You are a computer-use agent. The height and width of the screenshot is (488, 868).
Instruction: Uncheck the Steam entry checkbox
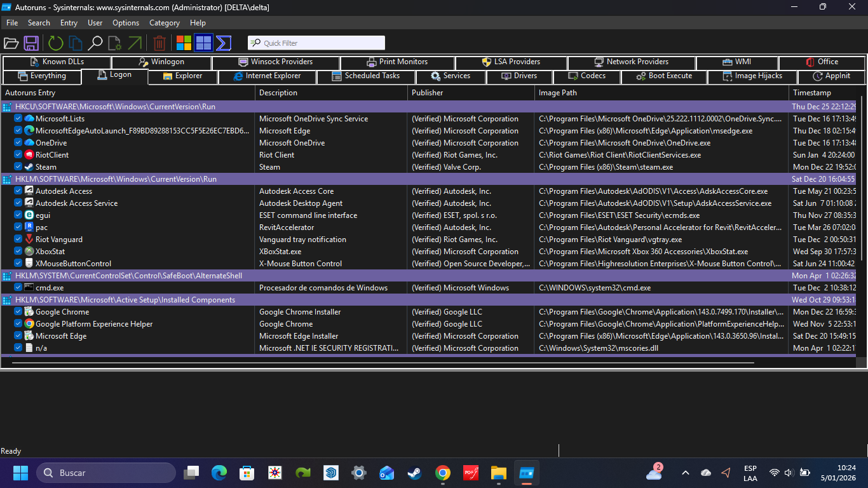[18, 167]
